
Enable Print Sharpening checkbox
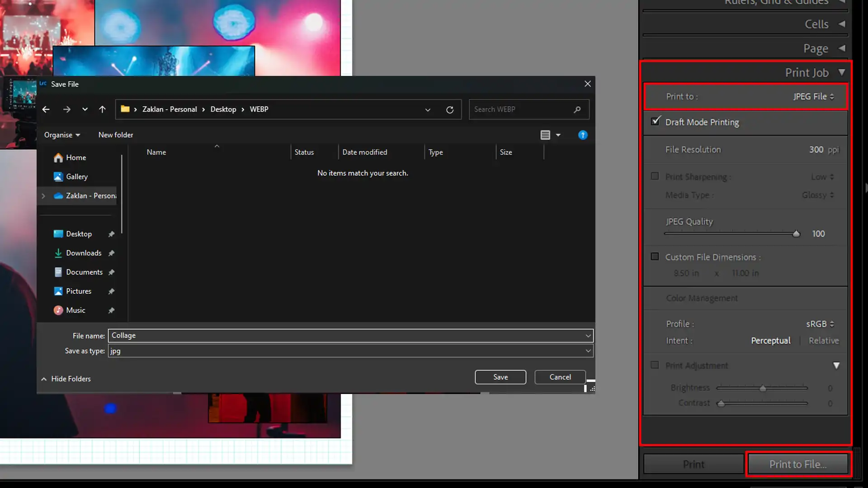pyautogui.click(x=655, y=176)
